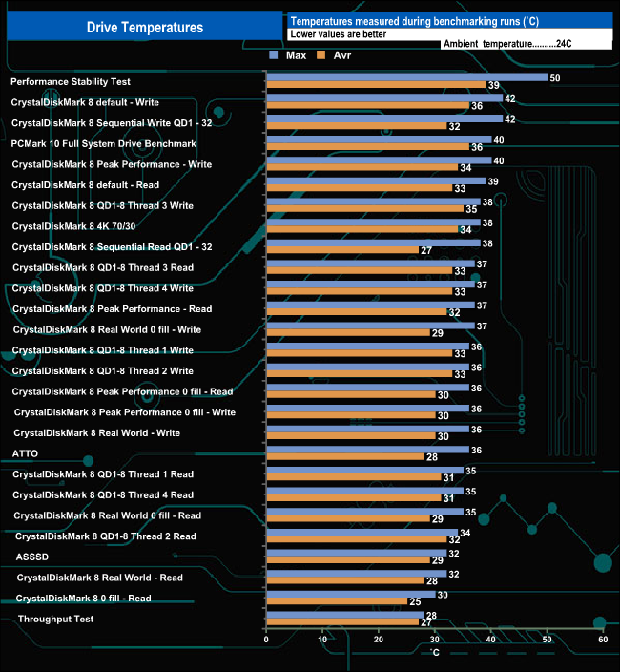Click CrystalDiskMark 8 0 fill - Read label
Viewport: 620px width, 672px height.
point(84,598)
